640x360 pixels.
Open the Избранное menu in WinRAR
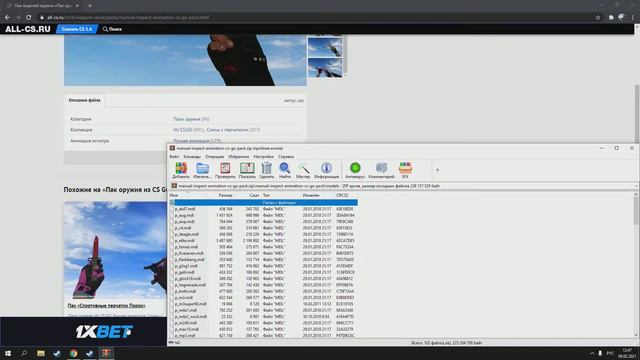coord(239,157)
